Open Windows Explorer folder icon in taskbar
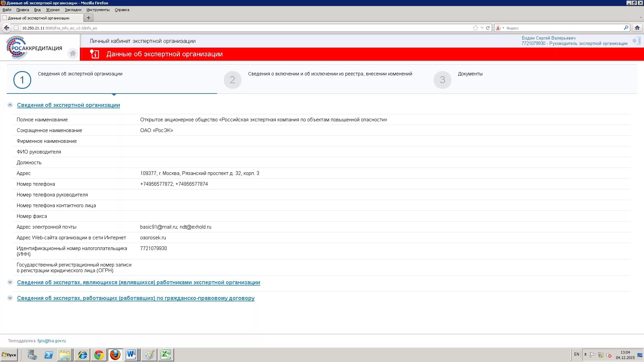The height and width of the screenshot is (362, 644). pyautogui.click(x=65, y=355)
